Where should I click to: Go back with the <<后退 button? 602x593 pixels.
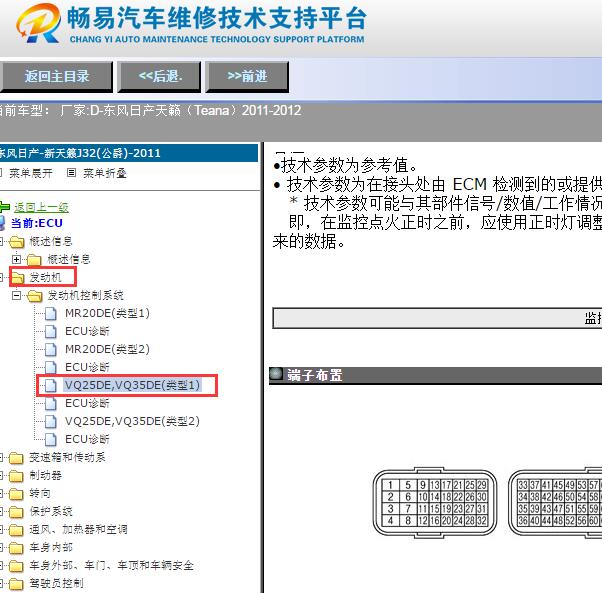[159, 77]
